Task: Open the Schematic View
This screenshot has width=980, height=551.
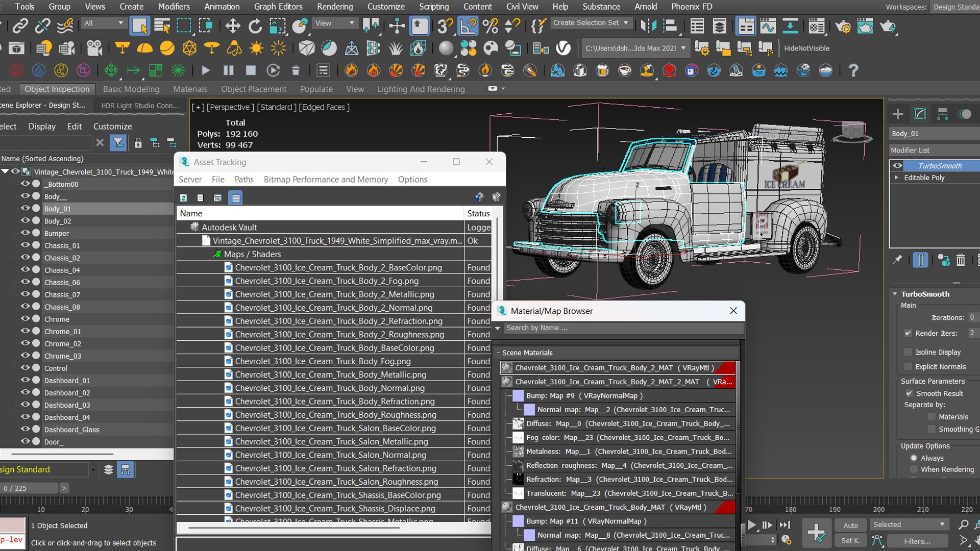Action: (x=790, y=26)
